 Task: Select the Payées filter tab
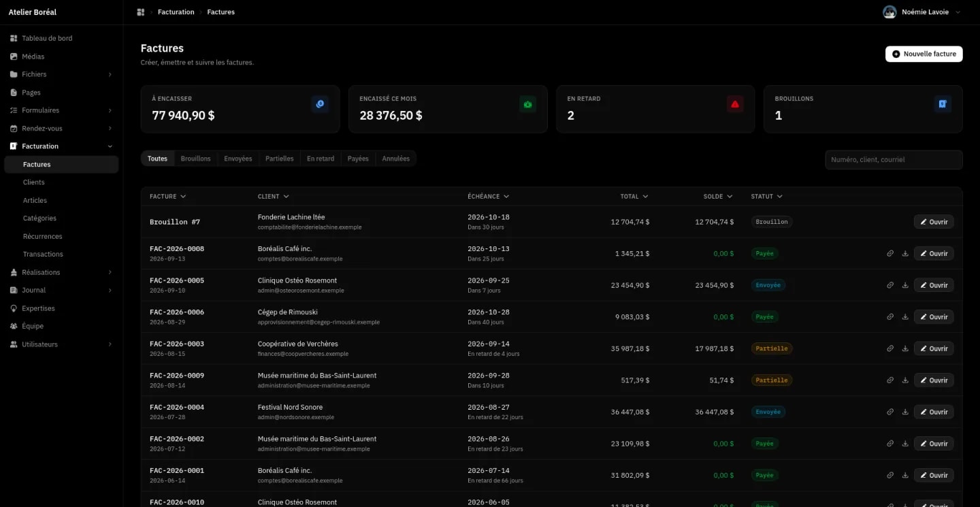358,159
